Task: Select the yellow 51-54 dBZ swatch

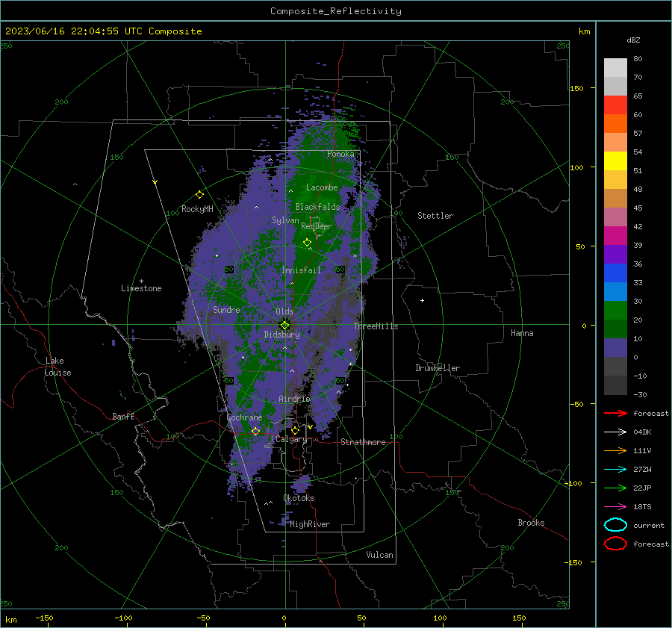Action: pos(615,161)
